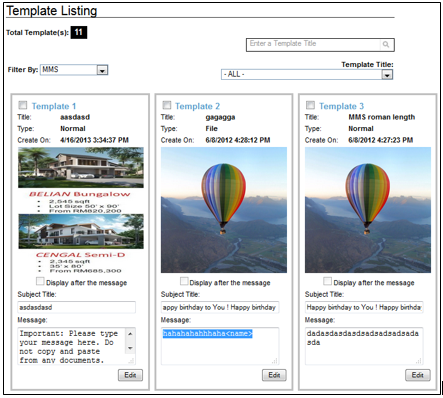Click the Template 3 message textarea
Viewport: 443px width, 398px height.
[364, 346]
